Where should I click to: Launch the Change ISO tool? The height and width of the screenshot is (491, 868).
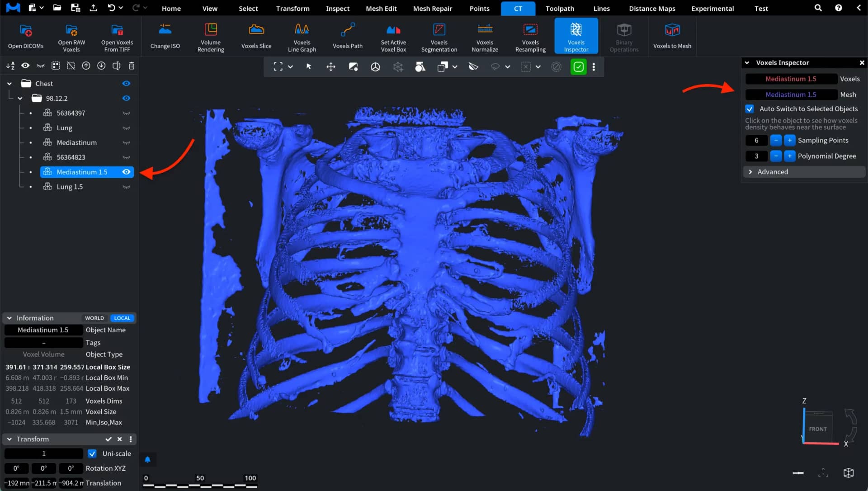click(165, 37)
